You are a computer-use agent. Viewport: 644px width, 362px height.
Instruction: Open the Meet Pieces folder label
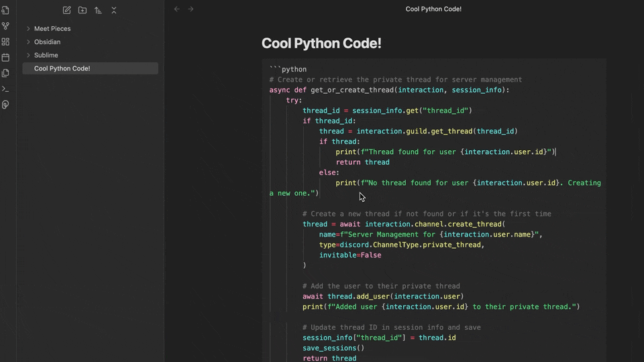point(52,29)
